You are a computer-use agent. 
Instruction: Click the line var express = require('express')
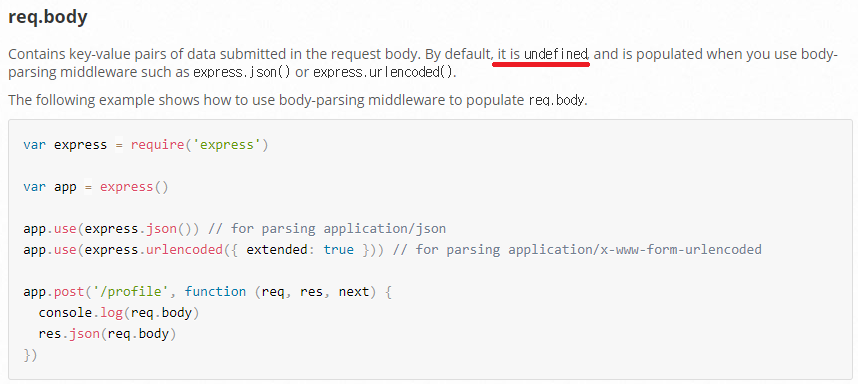pyautogui.click(x=146, y=145)
